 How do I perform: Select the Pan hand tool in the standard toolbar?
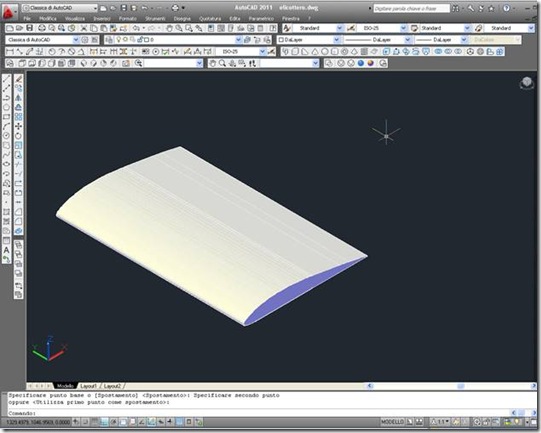(169, 28)
